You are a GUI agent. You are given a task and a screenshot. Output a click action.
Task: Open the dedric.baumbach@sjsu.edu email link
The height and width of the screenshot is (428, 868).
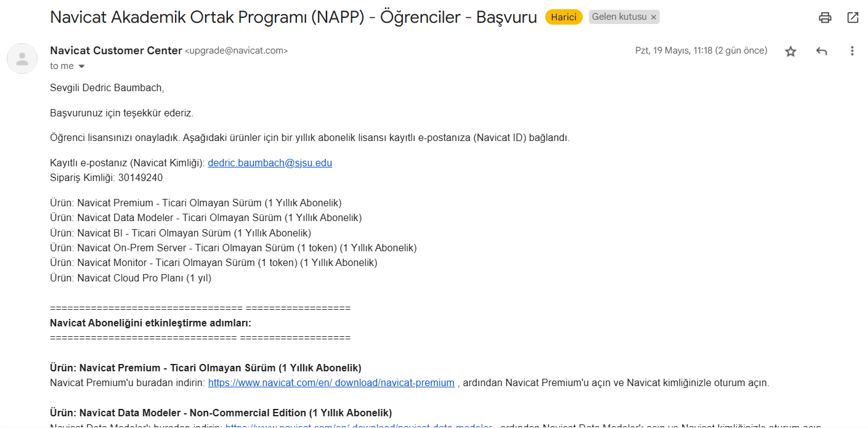point(270,163)
